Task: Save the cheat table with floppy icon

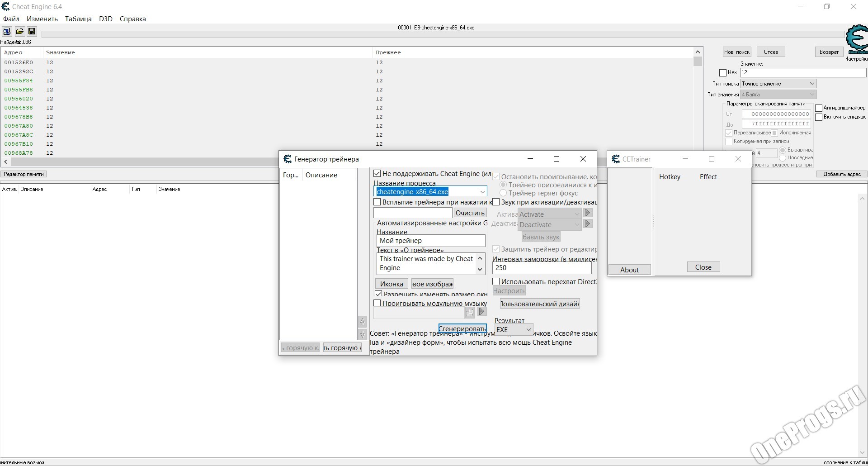Action: [x=32, y=31]
